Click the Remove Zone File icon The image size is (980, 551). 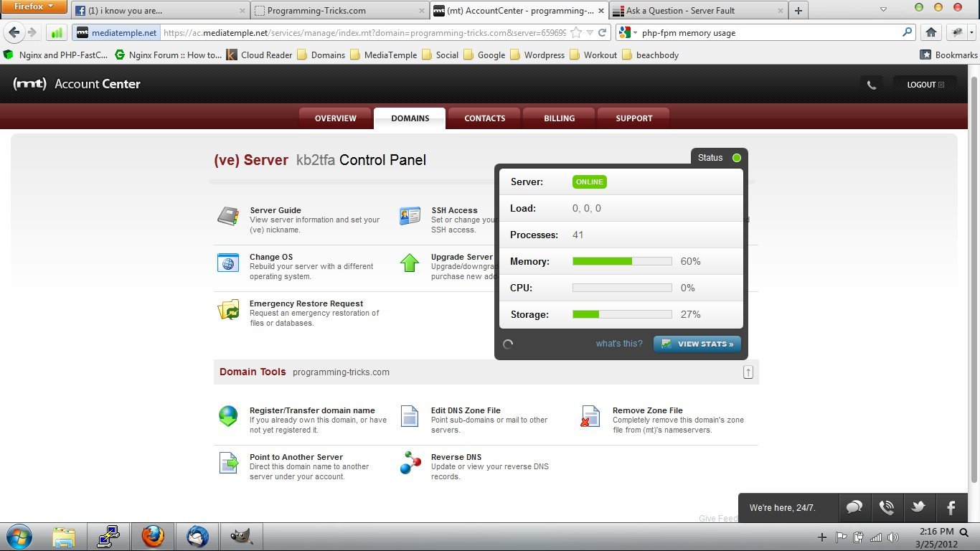pos(590,416)
